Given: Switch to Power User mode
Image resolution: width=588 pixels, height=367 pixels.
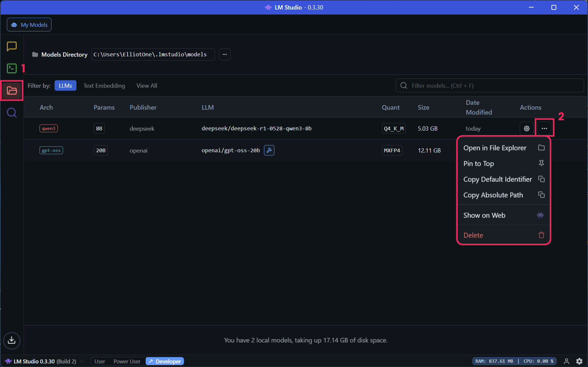Looking at the screenshot, I should [x=127, y=361].
